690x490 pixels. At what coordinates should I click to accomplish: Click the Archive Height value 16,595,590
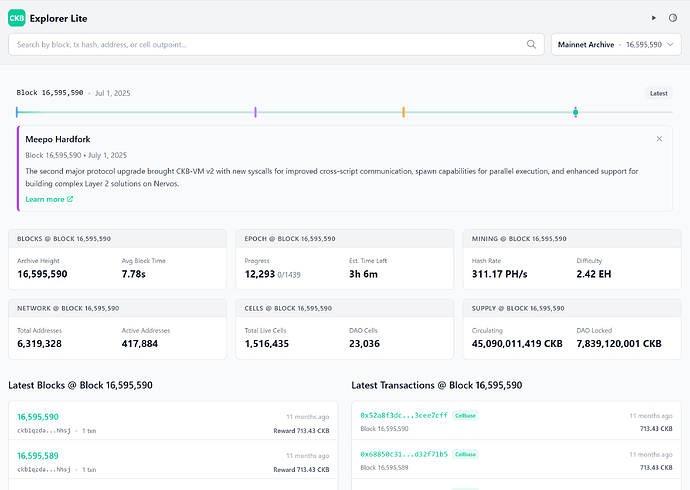42,274
